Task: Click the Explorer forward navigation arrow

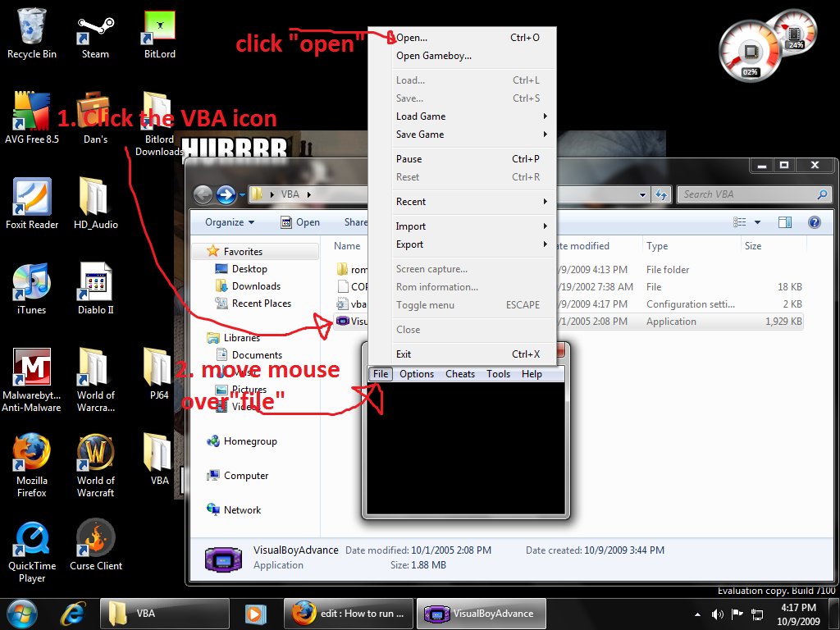Action: pyautogui.click(x=226, y=194)
